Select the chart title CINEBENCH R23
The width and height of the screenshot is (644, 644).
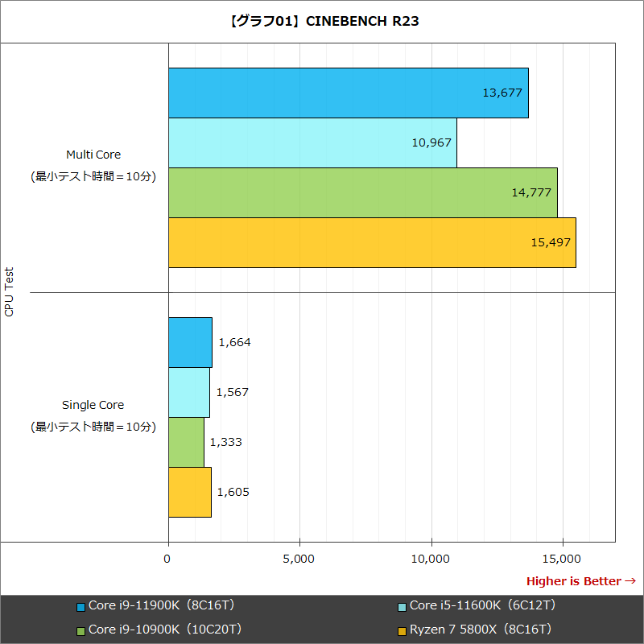[x=322, y=22]
